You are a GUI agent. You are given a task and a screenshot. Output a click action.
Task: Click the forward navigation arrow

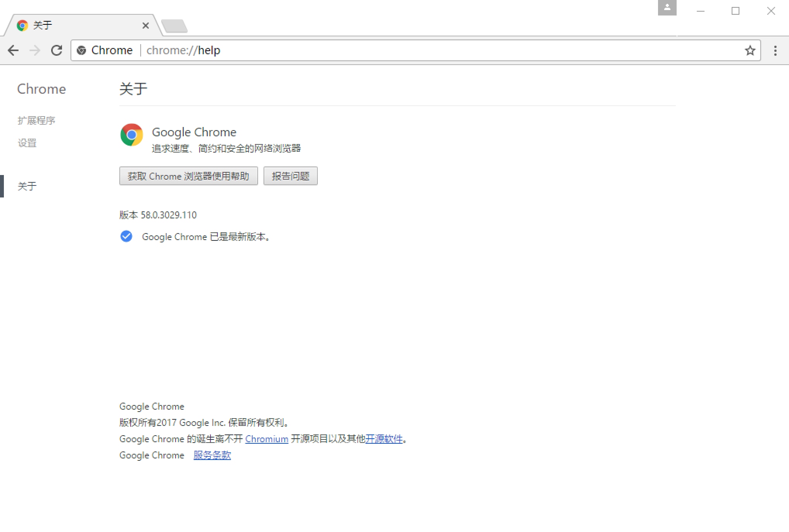click(35, 50)
